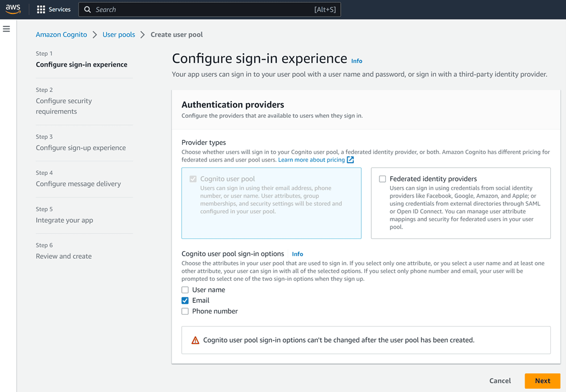Viewport: 566px width, 392px height.
Task: Click Info beside Configure sign-in experience heading
Action: coord(356,61)
